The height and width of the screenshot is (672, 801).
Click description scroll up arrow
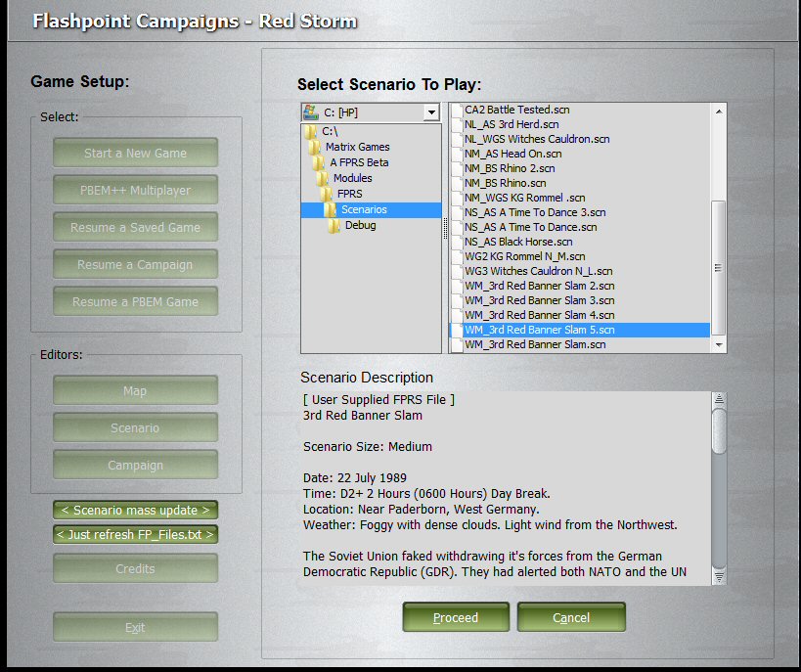click(x=719, y=399)
